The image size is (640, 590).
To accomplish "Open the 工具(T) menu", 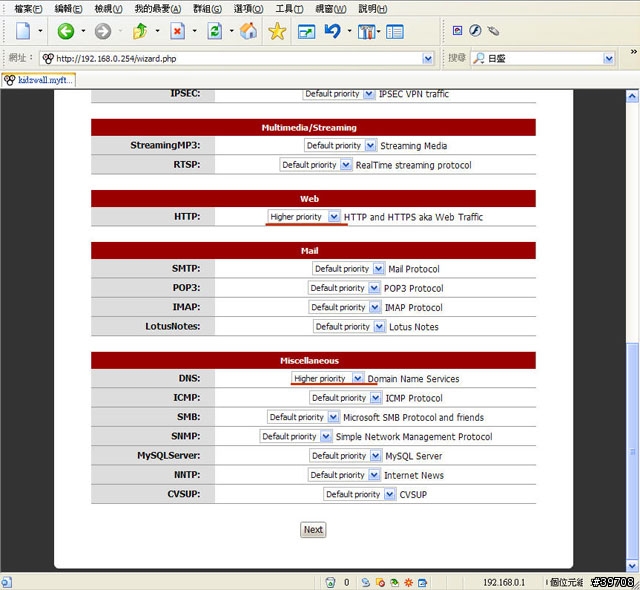I will [x=289, y=9].
